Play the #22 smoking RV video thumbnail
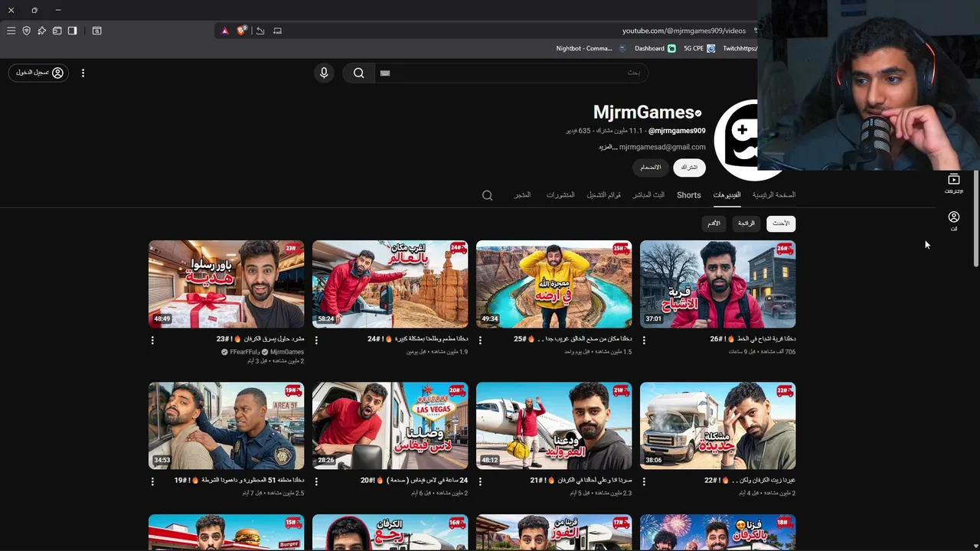Image resolution: width=980 pixels, height=551 pixels. click(717, 425)
